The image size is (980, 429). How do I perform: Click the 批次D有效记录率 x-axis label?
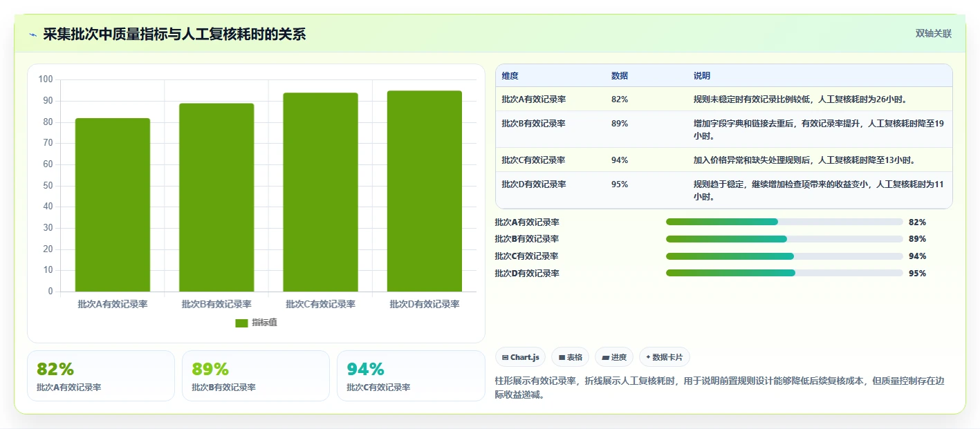tap(425, 304)
